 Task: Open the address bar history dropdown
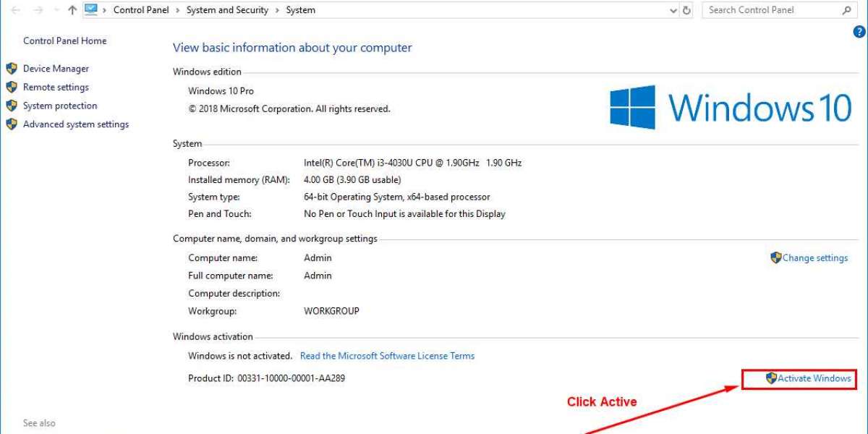674,10
